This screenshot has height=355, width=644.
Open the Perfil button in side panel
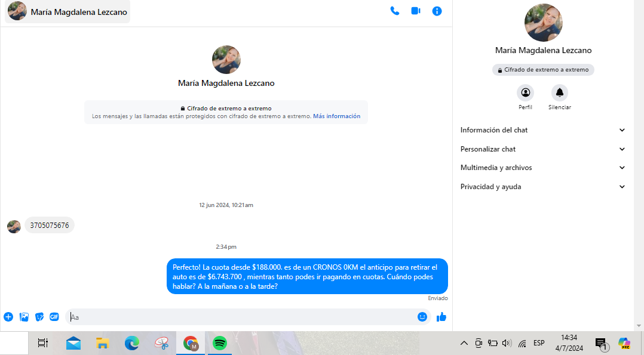tap(525, 93)
